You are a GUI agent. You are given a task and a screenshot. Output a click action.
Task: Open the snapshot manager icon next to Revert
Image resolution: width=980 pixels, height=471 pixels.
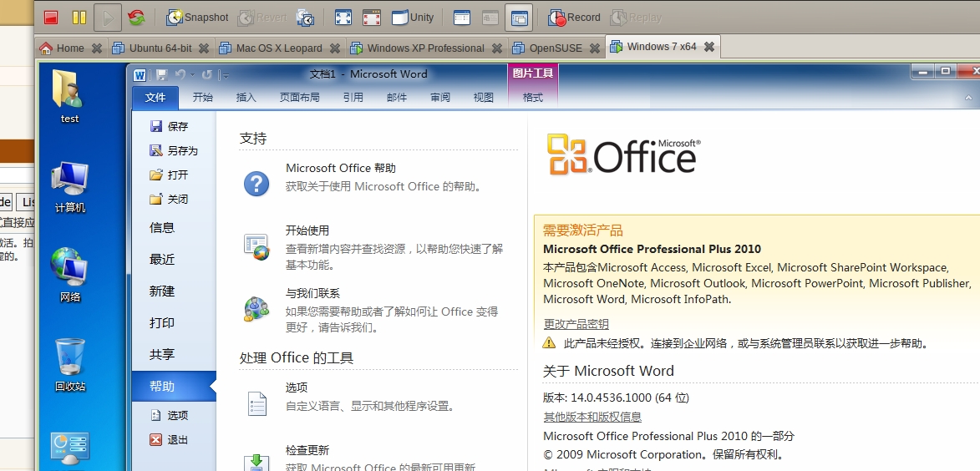(x=305, y=18)
